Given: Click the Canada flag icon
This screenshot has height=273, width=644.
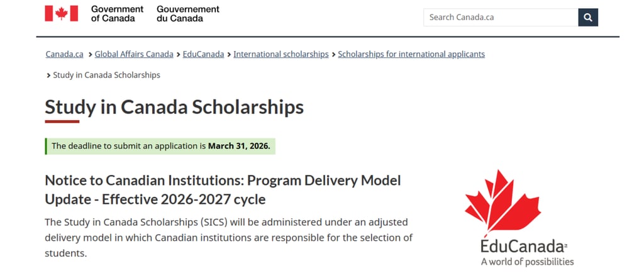Looking at the screenshot, I should pyautogui.click(x=61, y=13).
